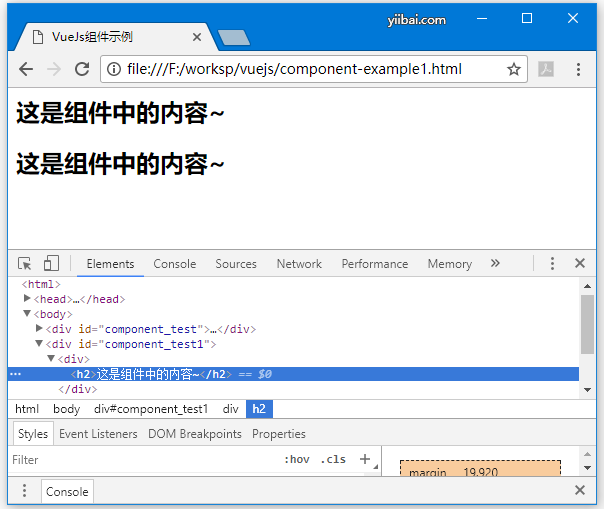This screenshot has width=604, height=509.
Task: Activate the inspect element picker tool
Action: tap(25, 264)
